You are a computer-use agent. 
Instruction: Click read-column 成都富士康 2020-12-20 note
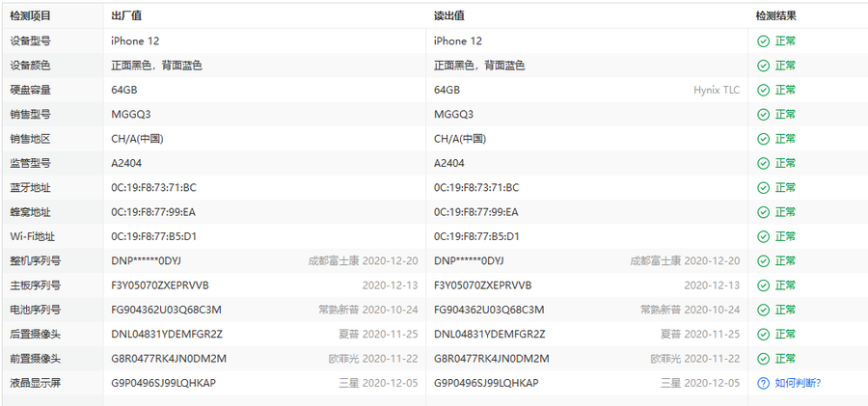point(685,261)
